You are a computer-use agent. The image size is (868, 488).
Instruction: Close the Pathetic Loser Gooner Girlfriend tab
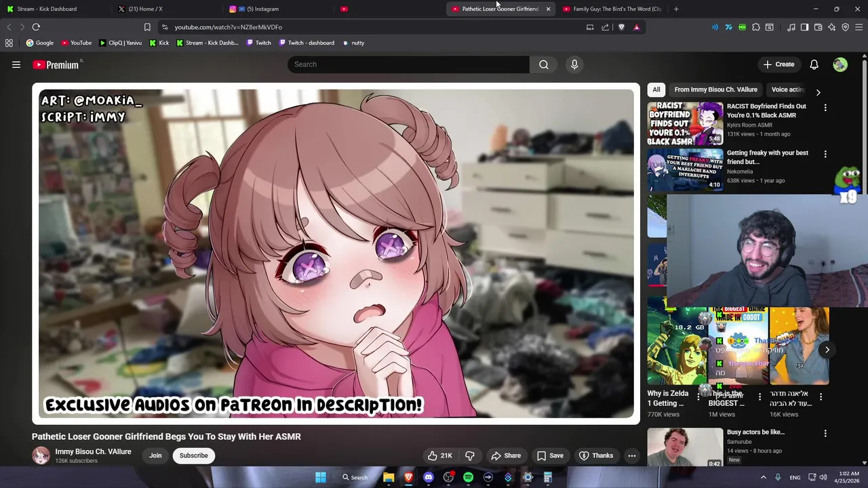click(548, 9)
